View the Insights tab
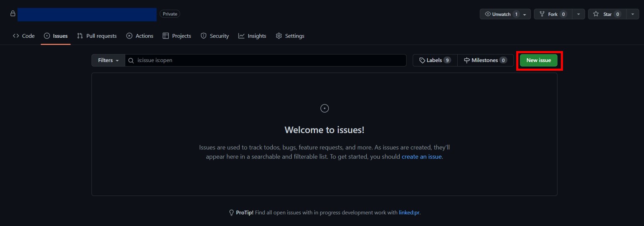 (x=252, y=36)
